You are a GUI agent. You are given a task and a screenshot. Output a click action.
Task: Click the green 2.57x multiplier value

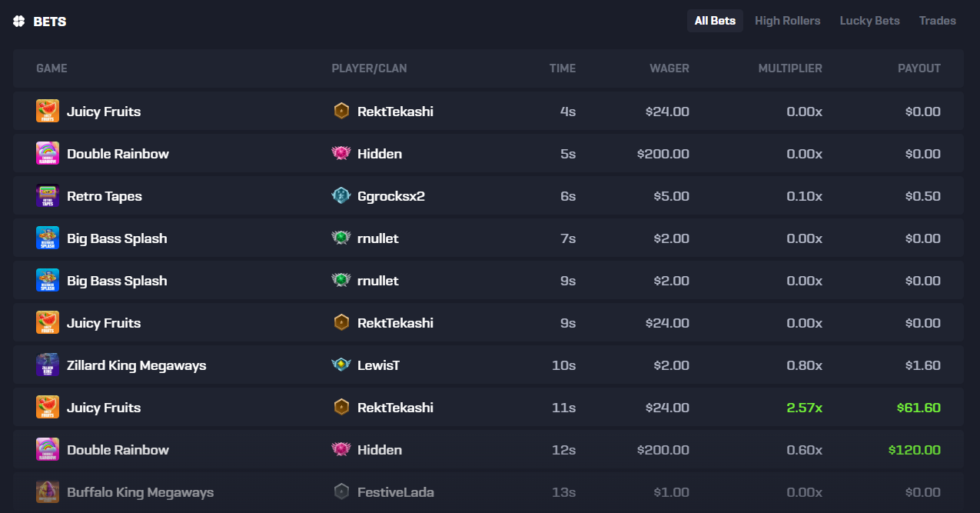[804, 408]
